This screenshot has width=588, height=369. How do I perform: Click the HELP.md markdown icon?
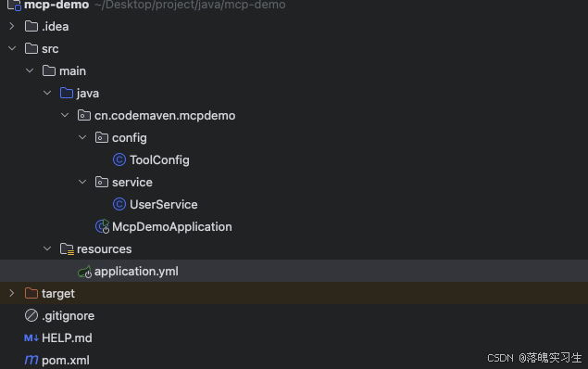click(31, 337)
